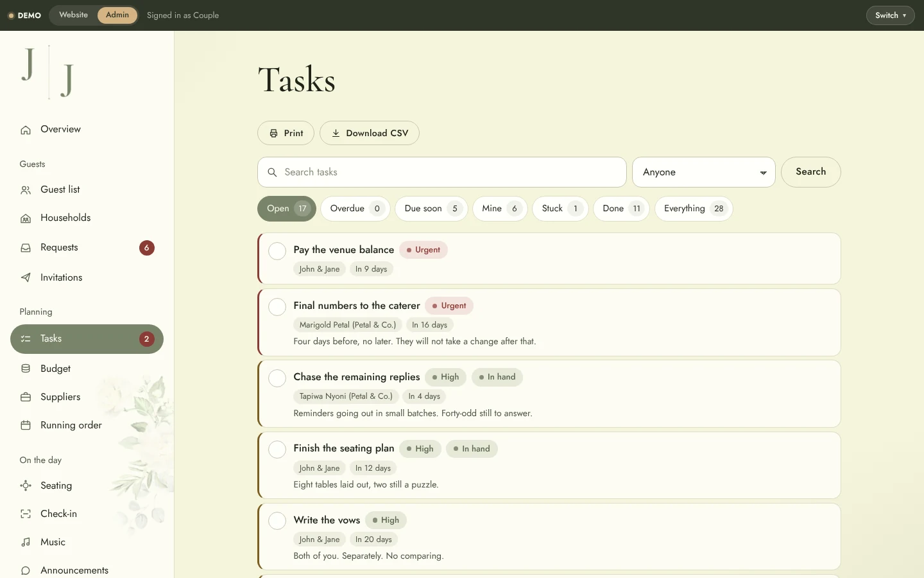Check off Final numbers to the caterer
Viewport: 924px width, 578px height.
coord(277,307)
